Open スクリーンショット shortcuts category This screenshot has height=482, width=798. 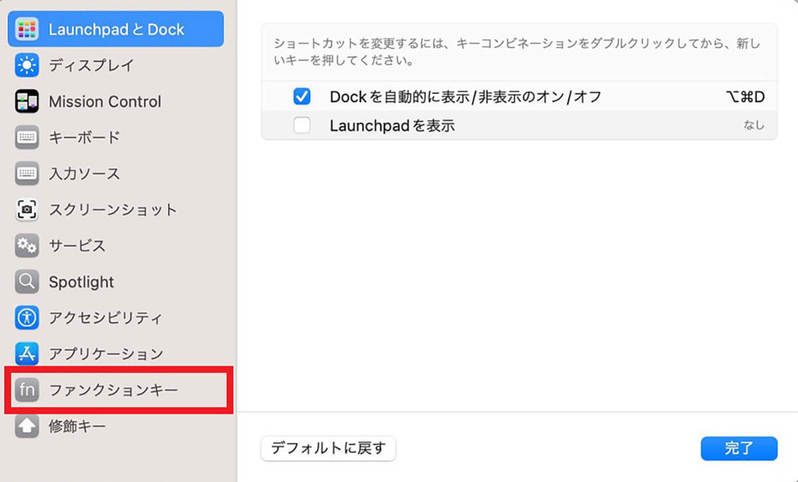click(112, 210)
